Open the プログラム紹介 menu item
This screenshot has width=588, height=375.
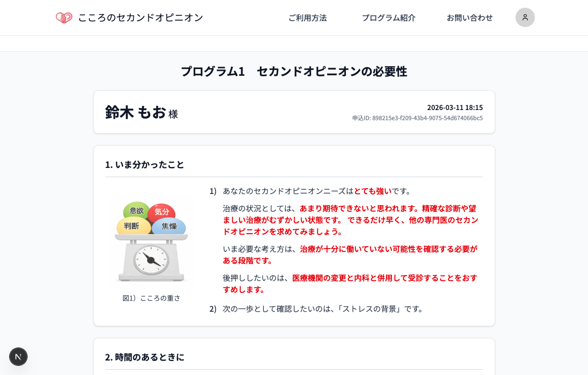tap(388, 18)
